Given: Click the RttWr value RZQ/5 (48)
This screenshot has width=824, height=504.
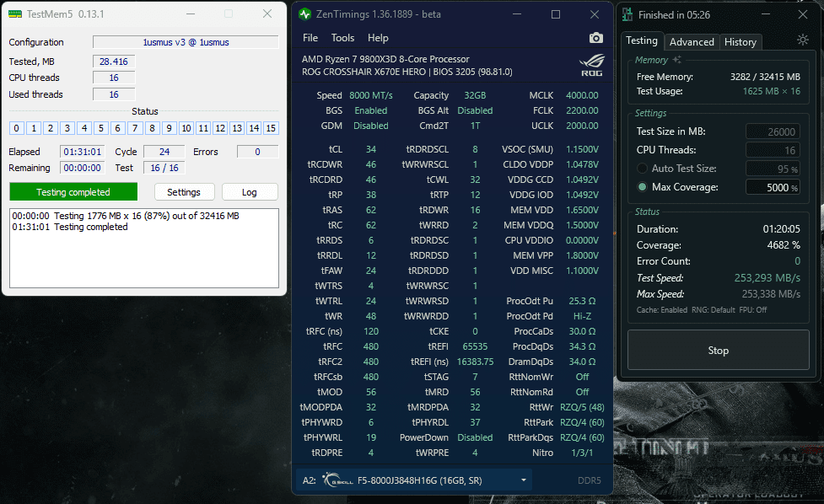Looking at the screenshot, I should 582,407.
